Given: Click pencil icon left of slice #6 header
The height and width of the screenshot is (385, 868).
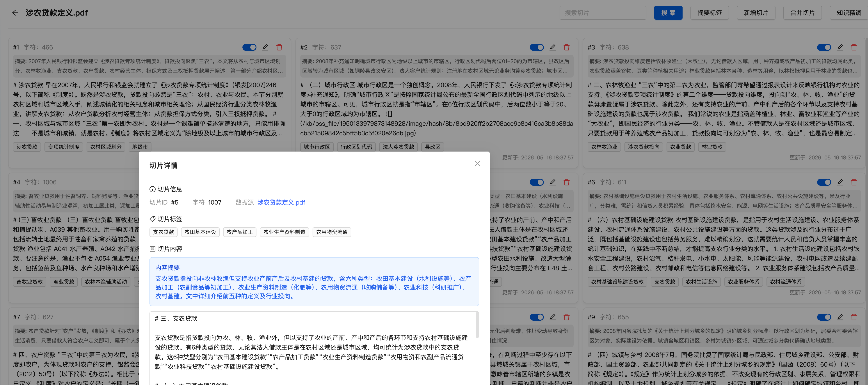Looking at the screenshot, I should [553, 182].
